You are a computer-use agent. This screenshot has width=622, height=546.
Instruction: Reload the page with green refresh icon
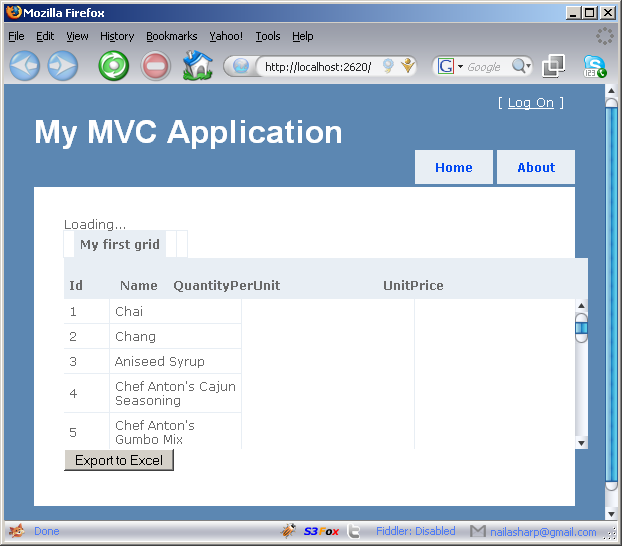(114, 66)
